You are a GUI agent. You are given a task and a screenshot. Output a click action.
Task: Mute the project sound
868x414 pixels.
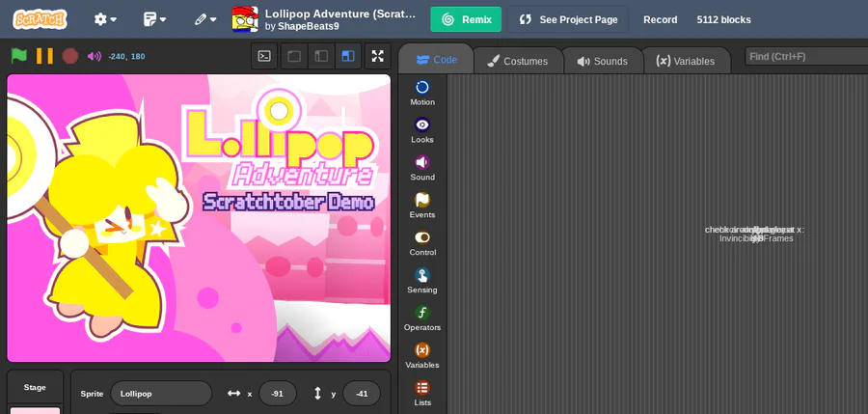click(x=95, y=56)
